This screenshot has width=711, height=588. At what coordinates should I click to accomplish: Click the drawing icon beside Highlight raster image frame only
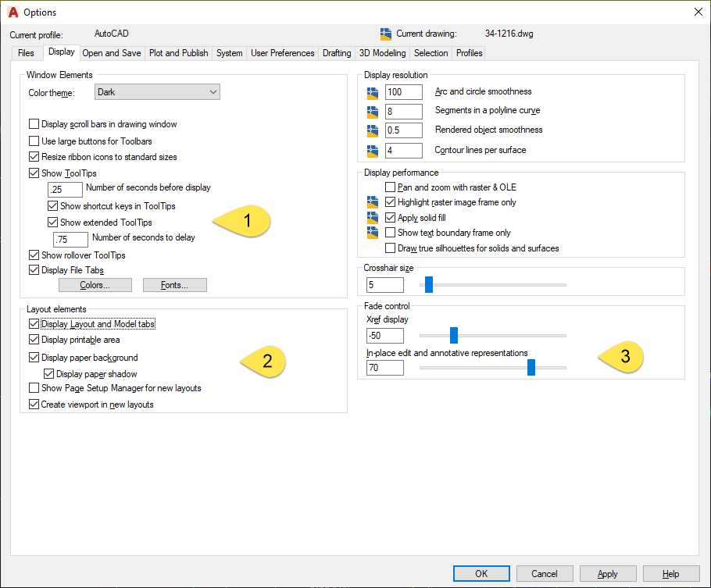point(371,204)
